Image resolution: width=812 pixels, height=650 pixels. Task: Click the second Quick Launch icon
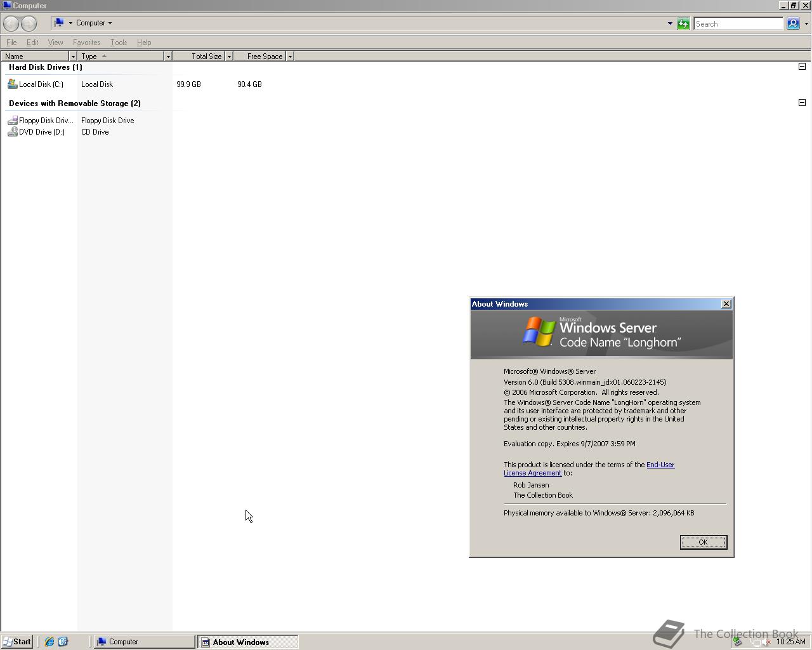[x=63, y=642]
